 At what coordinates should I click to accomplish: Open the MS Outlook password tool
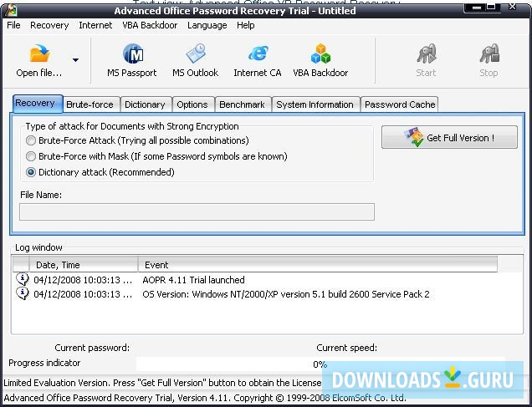point(196,60)
